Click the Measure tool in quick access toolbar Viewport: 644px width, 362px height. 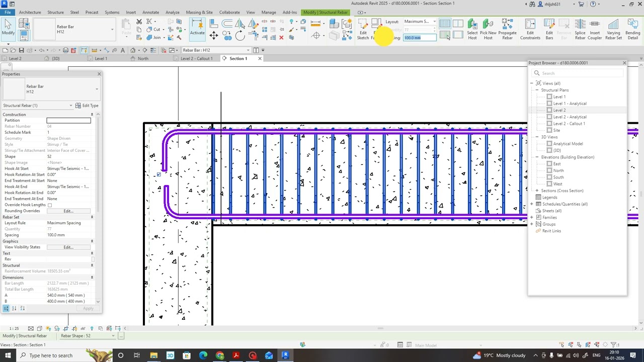[x=94, y=50]
